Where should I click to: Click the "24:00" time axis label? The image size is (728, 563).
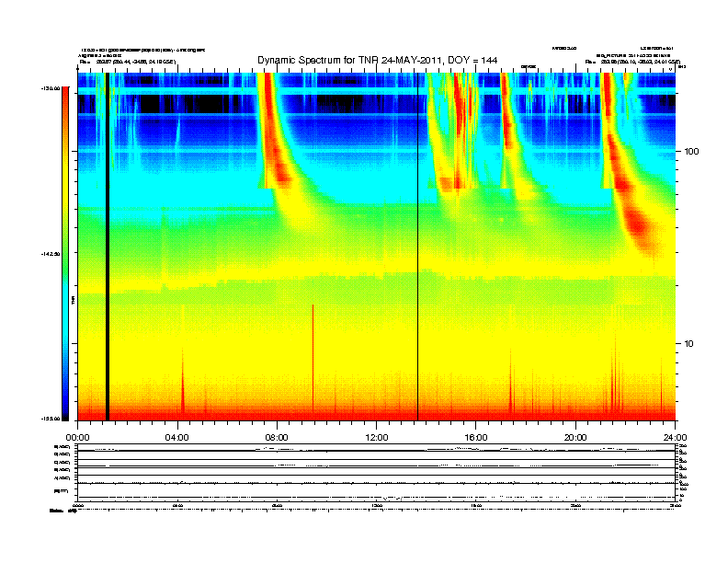(x=675, y=438)
